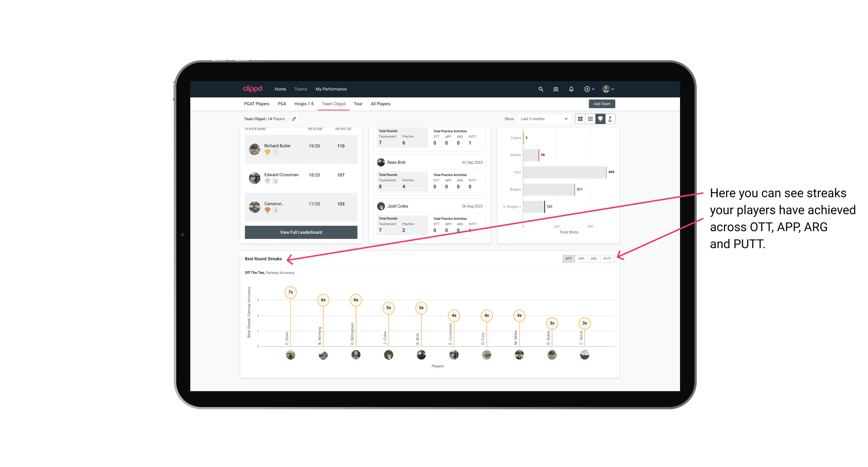Toggle the user account menu icon
The image size is (868, 467).
[608, 89]
